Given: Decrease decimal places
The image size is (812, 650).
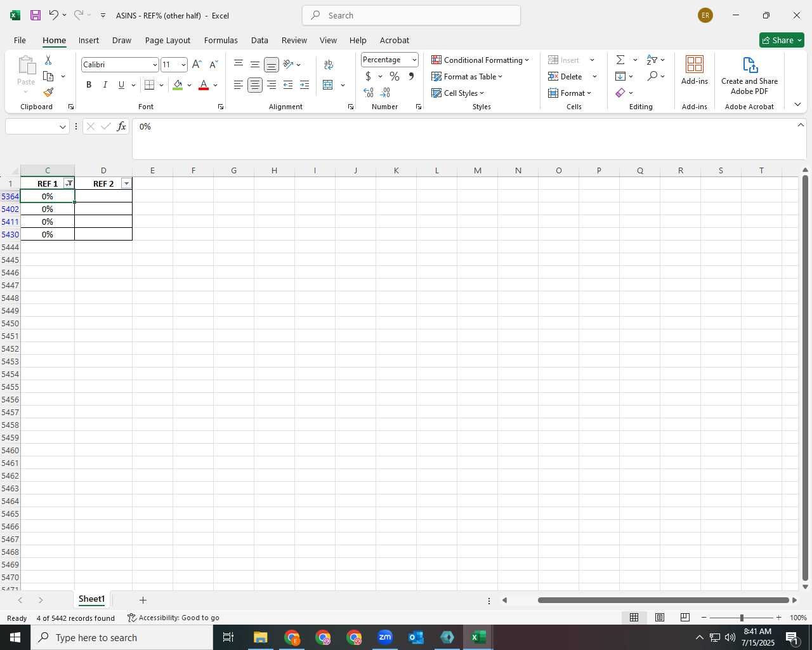Looking at the screenshot, I should (385, 93).
